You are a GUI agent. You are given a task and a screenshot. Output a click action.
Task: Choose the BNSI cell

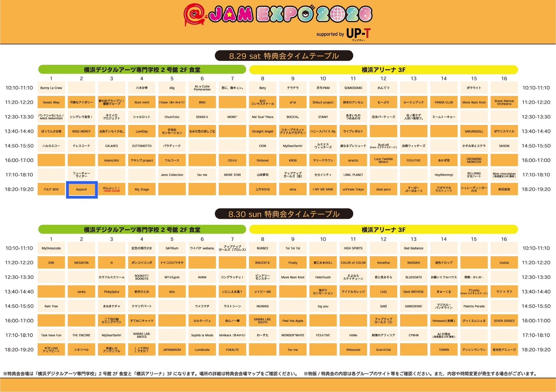[202, 102]
